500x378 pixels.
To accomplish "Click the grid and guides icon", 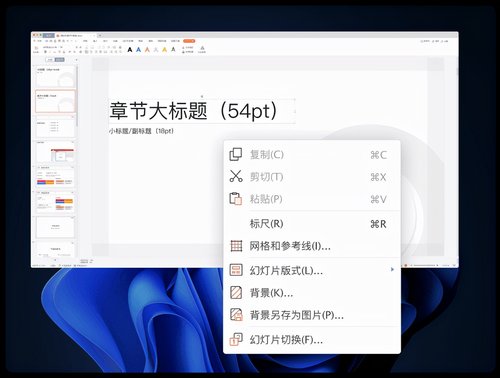I will point(236,246).
